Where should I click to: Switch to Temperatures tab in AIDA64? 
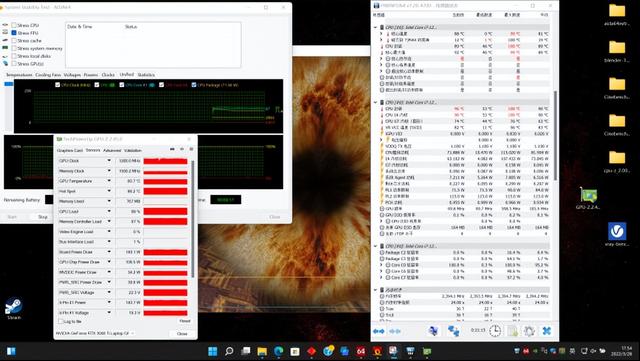click(19, 75)
